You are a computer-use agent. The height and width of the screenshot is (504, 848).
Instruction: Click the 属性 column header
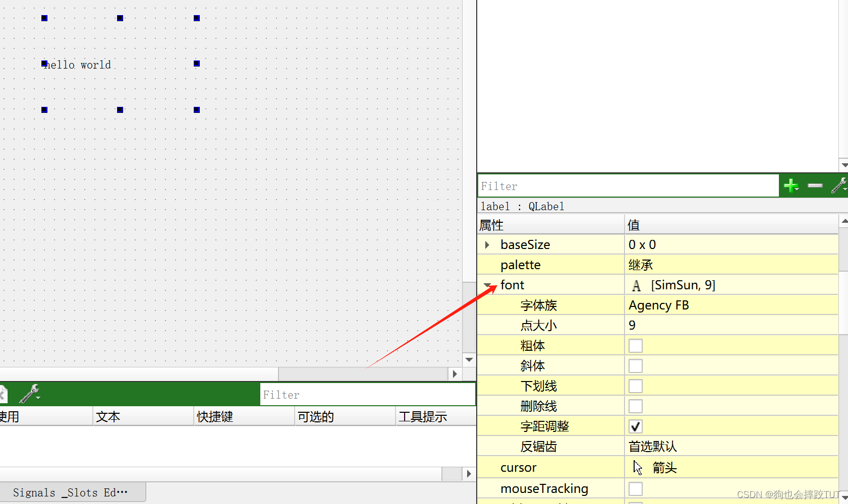(x=551, y=225)
